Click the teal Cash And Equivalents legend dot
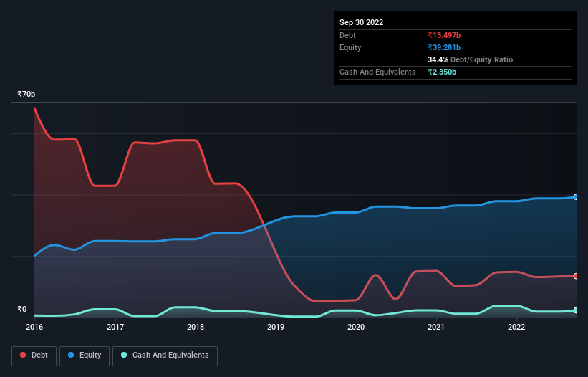The image size is (588, 377). coord(124,355)
